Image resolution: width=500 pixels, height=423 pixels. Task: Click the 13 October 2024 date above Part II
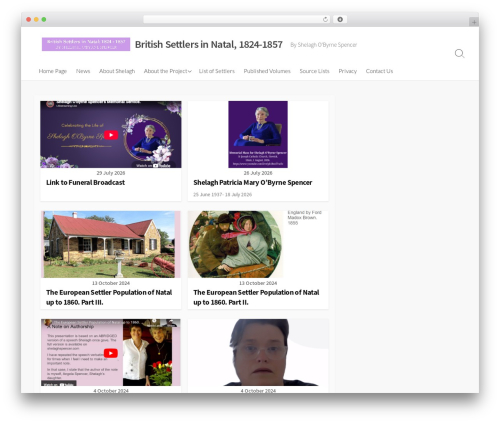tap(258, 283)
